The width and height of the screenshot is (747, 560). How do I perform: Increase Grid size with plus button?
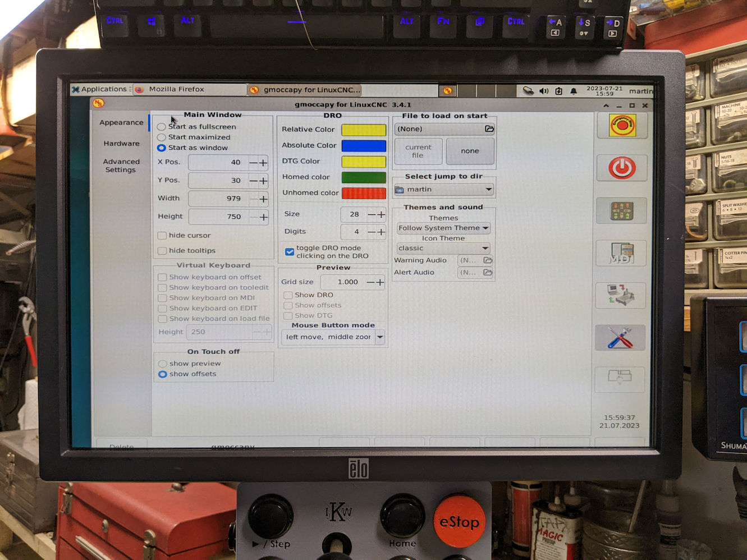380,282
